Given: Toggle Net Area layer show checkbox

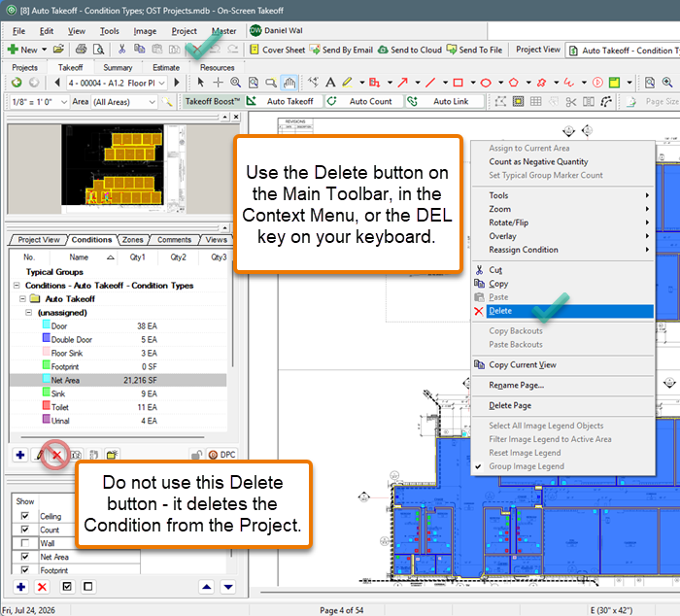Looking at the screenshot, I should click(x=25, y=556).
